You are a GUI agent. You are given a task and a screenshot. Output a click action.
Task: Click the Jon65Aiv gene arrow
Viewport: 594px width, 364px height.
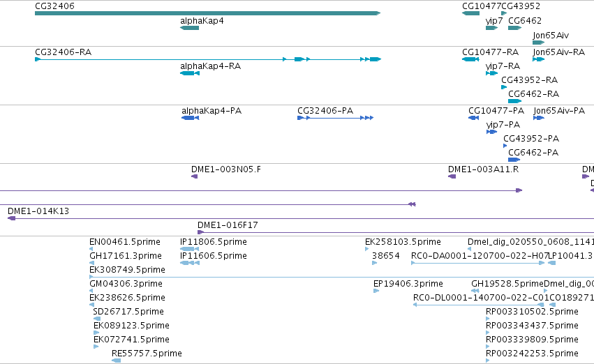[x=539, y=43]
